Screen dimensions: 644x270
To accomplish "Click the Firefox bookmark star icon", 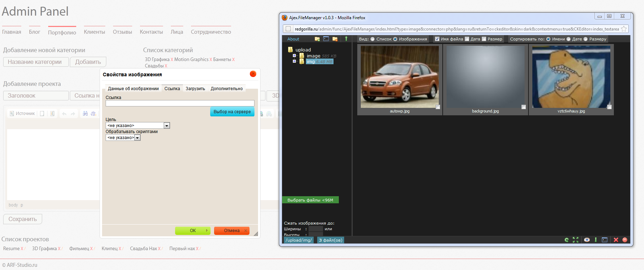I will tap(624, 29).
